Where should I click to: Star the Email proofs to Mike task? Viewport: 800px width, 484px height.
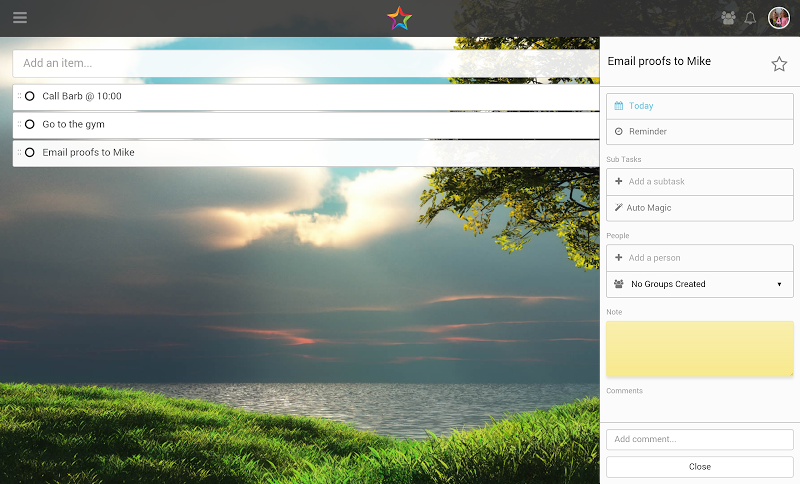(779, 64)
